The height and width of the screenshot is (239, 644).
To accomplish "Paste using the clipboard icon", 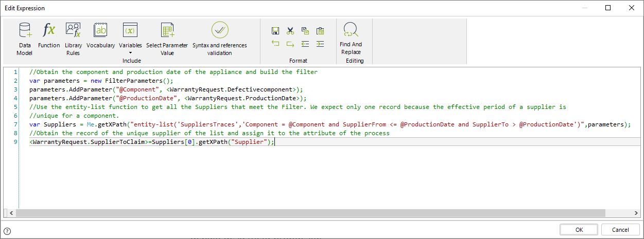I will (x=320, y=31).
